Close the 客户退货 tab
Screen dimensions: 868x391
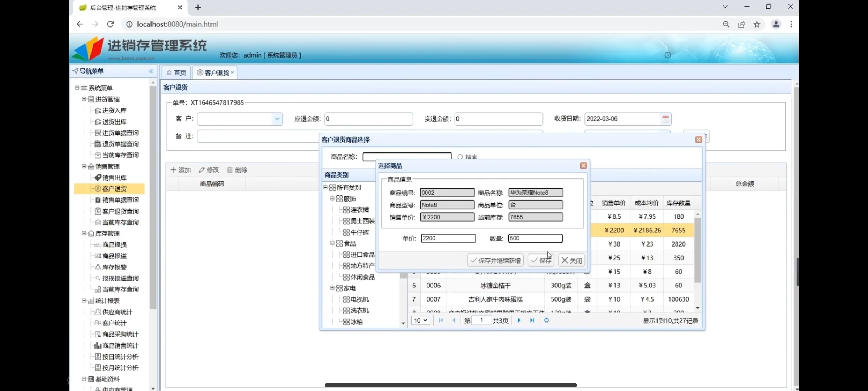click(x=233, y=73)
